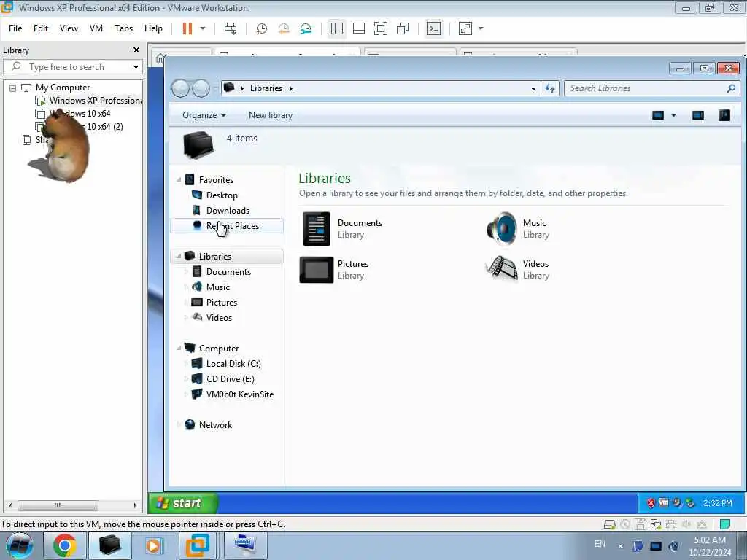Open the VMware File menu

pos(15,28)
